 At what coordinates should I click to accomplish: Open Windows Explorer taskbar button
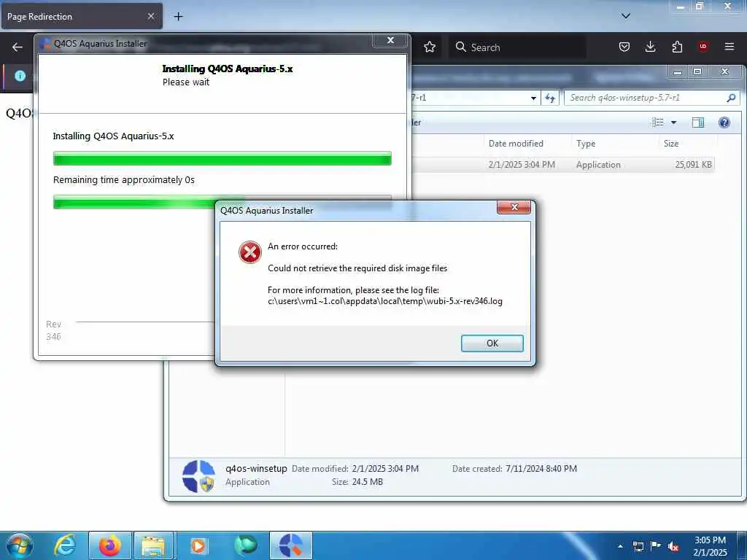click(x=153, y=545)
